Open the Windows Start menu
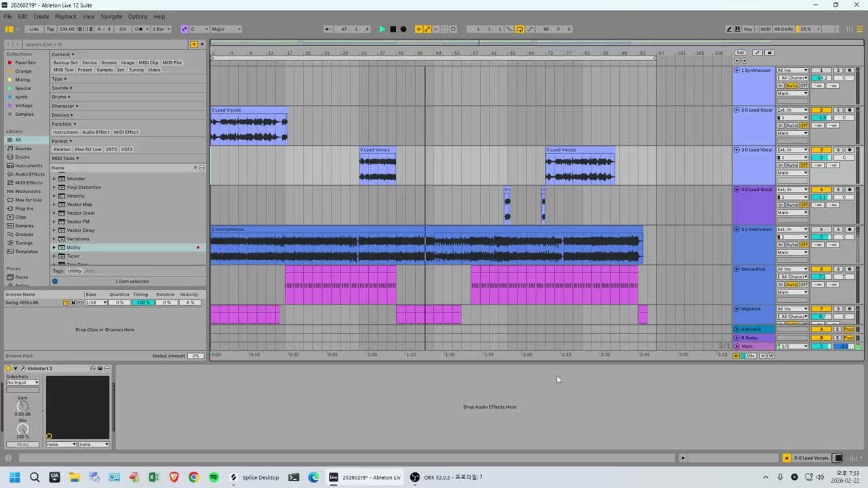The width and height of the screenshot is (868, 488). (15, 477)
